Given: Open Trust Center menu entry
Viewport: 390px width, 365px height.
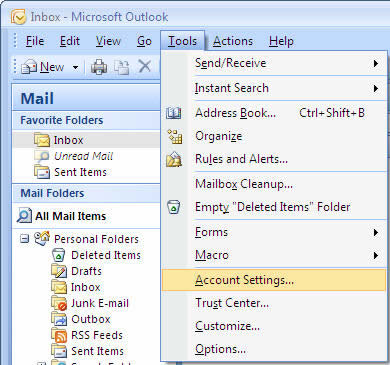Looking at the screenshot, I should (x=274, y=303).
